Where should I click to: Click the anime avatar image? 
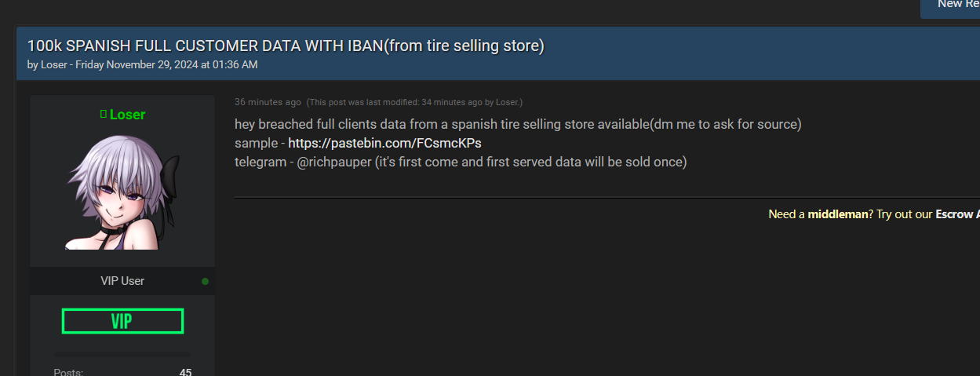click(122, 192)
